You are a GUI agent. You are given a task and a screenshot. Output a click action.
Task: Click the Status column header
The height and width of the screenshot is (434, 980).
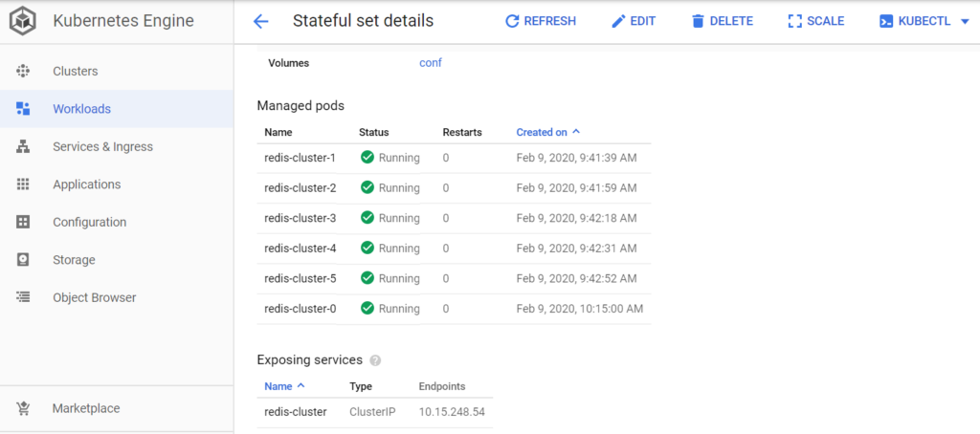click(x=374, y=132)
